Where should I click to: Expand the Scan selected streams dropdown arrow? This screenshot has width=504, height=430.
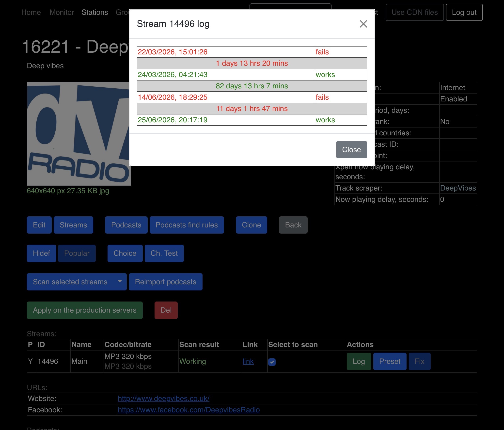pyautogui.click(x=120, y=282)
